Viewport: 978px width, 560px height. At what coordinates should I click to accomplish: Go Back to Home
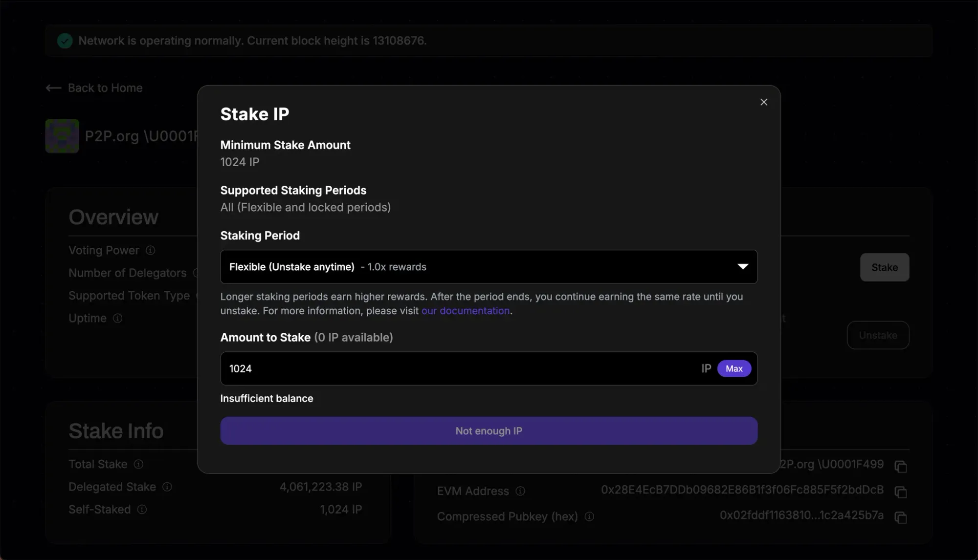[x=105, y=88]
